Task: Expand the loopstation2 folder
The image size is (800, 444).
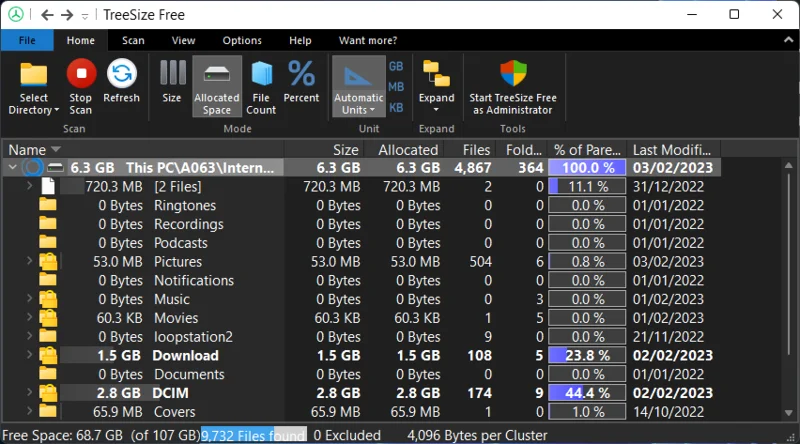Action: 29,336
